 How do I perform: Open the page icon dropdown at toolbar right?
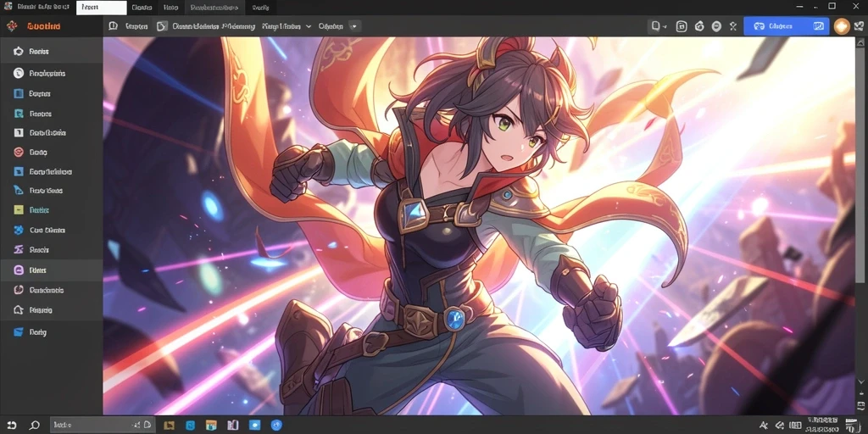pyautogui.click(x=658, y=26)
